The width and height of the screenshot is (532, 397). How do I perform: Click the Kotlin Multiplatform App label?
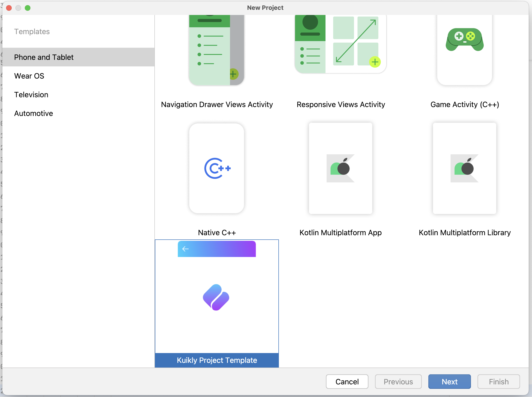[341, 233]
